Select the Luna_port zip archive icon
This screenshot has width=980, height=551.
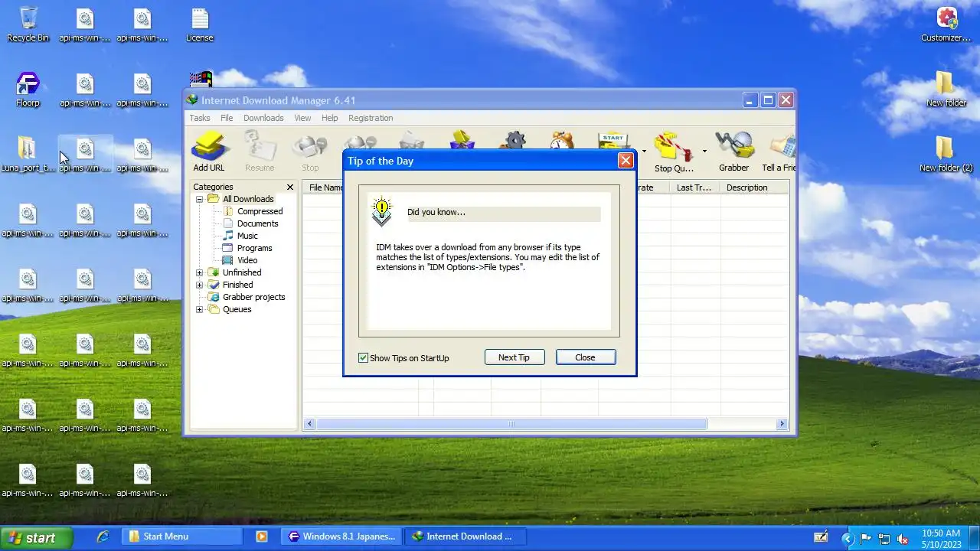point(28,155)
